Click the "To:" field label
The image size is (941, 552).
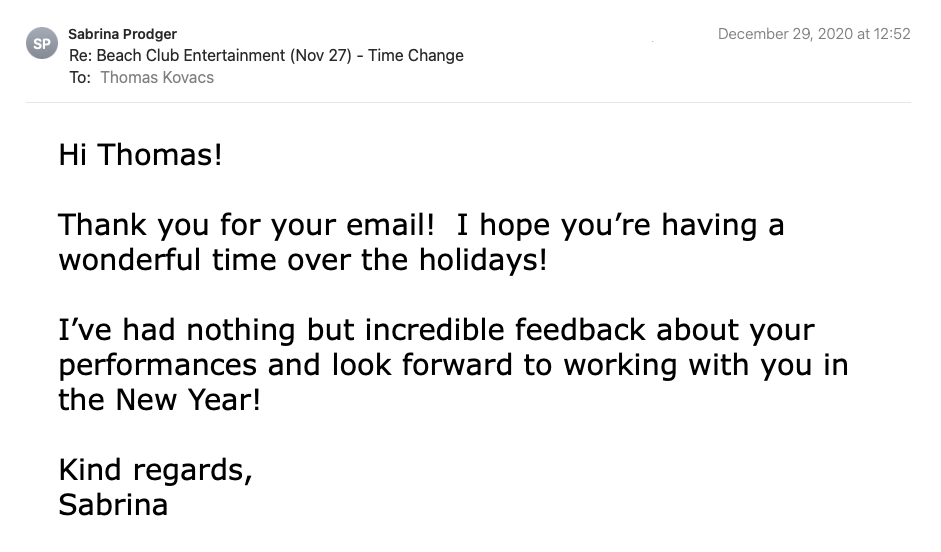point(80,78)
